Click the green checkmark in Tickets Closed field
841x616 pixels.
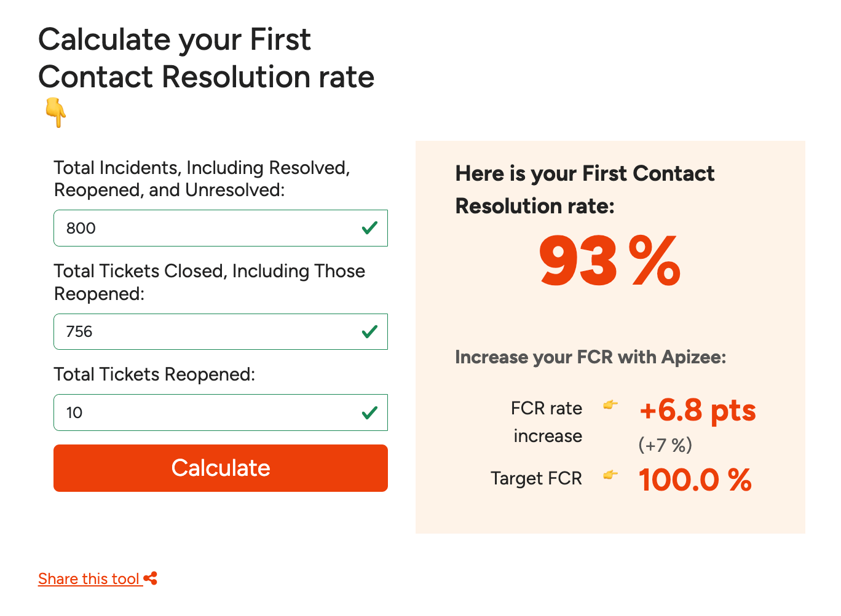click(369, 331)
